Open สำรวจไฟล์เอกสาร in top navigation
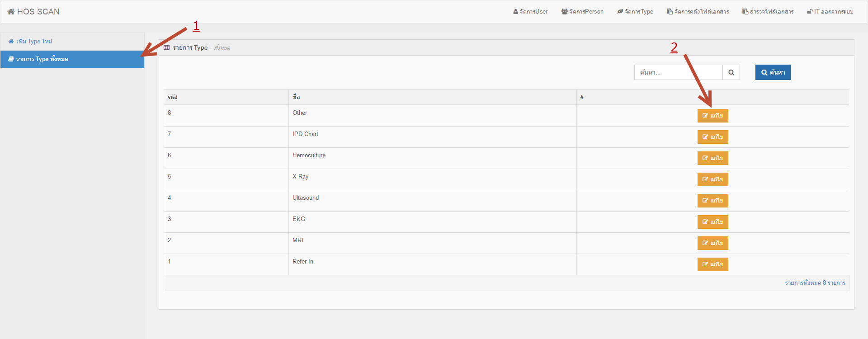Viewport: 868px width, 339px height. (x=768, y=12)
